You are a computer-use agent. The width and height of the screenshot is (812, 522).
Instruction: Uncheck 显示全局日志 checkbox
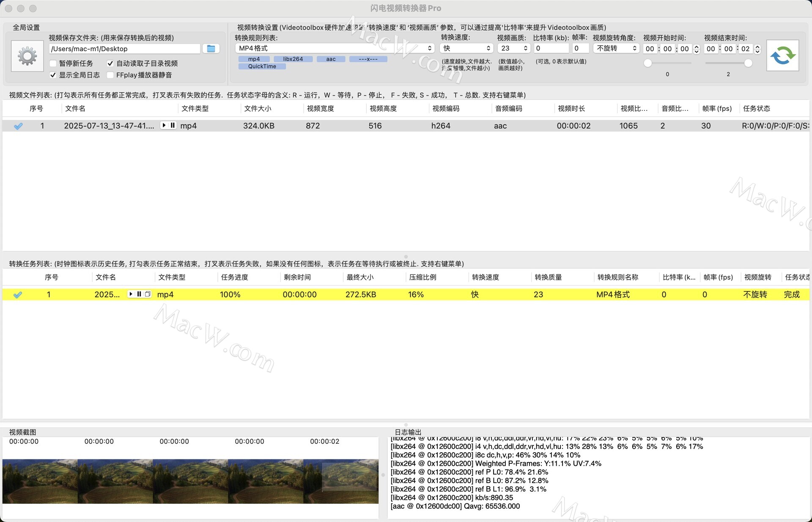[53, 75]
